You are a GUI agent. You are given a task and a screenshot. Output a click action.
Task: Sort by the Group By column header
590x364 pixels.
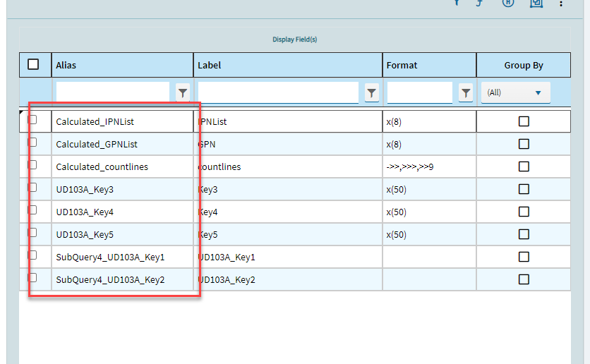point(524,65)
